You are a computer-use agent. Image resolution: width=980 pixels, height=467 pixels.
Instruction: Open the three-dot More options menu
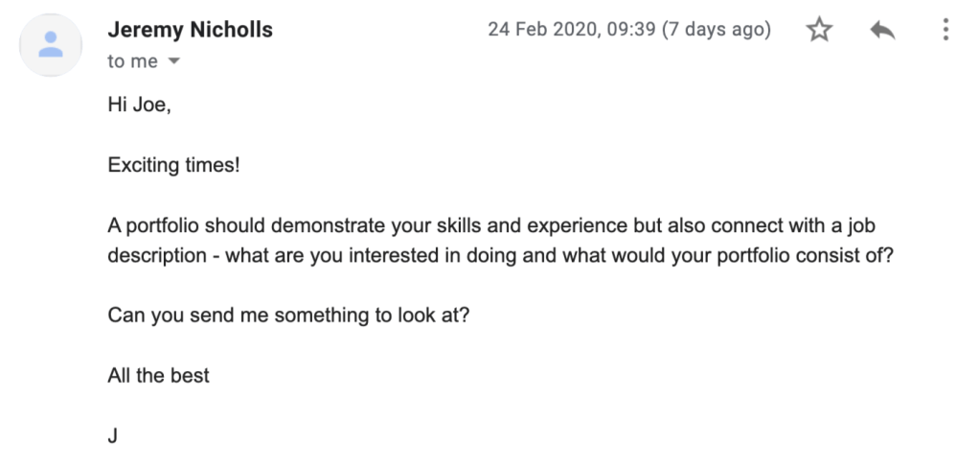[946, 31]
